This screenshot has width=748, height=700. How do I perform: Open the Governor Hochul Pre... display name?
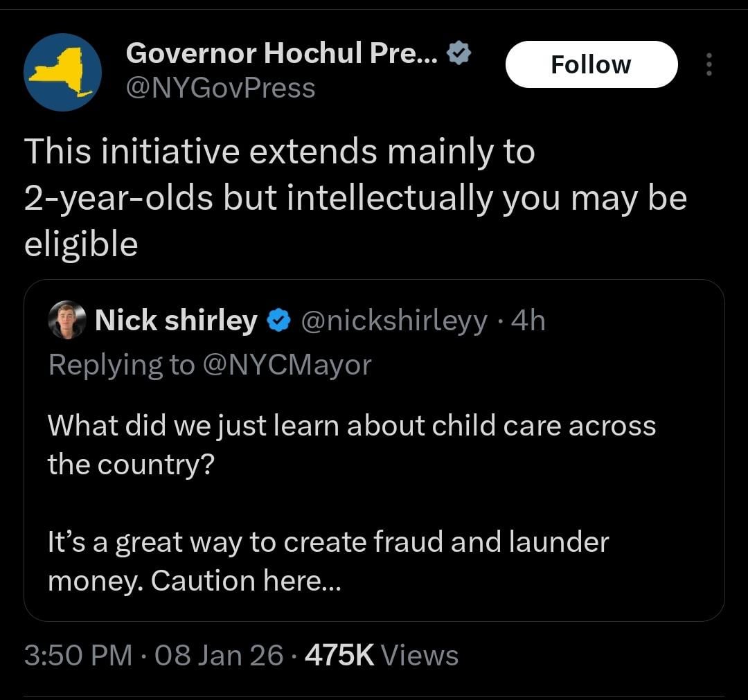click(x=281, y=53)
